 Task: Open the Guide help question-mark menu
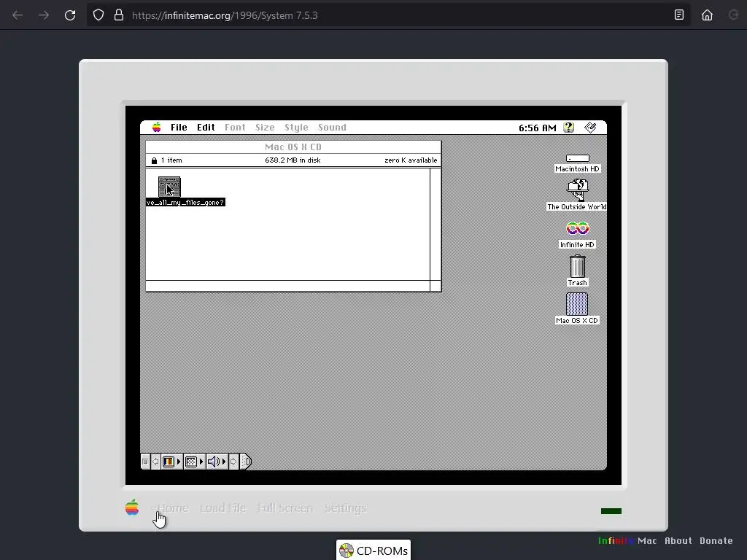[569, 127]
